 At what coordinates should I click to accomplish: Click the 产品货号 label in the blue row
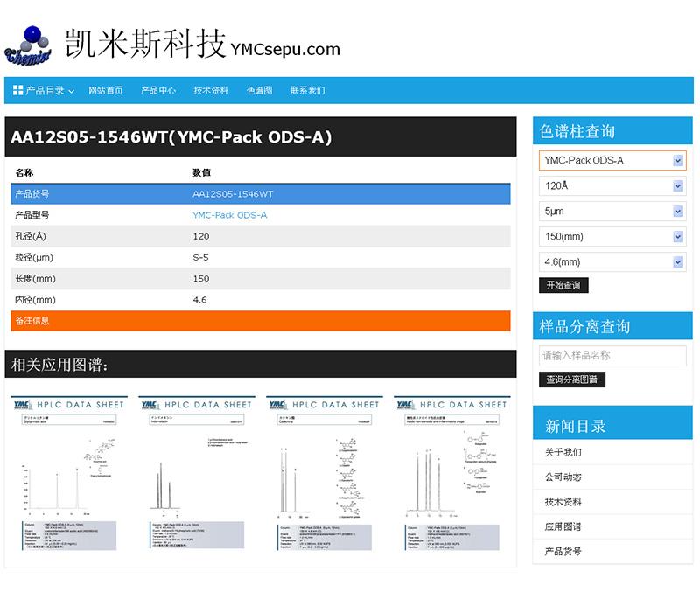click(x=32, y=194)
